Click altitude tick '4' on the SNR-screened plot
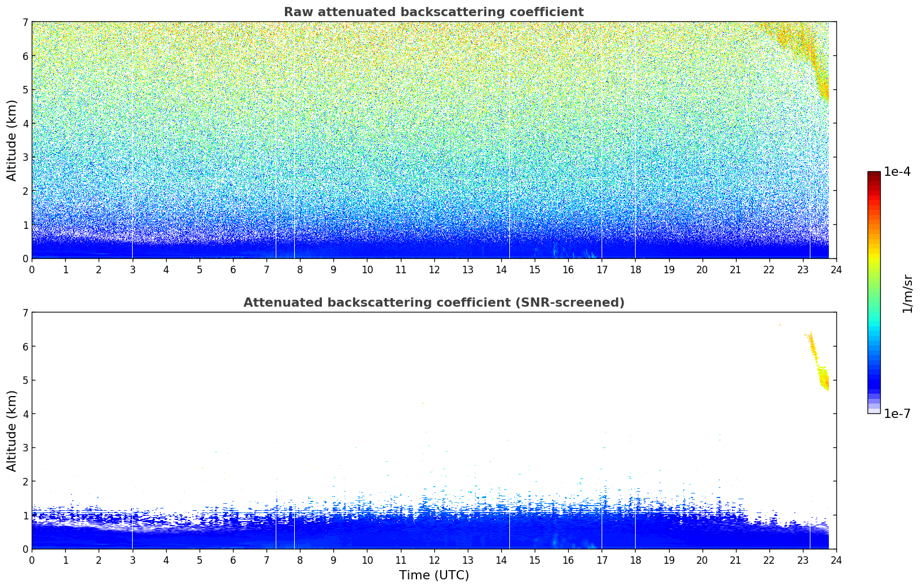 (x=25, y=414)
